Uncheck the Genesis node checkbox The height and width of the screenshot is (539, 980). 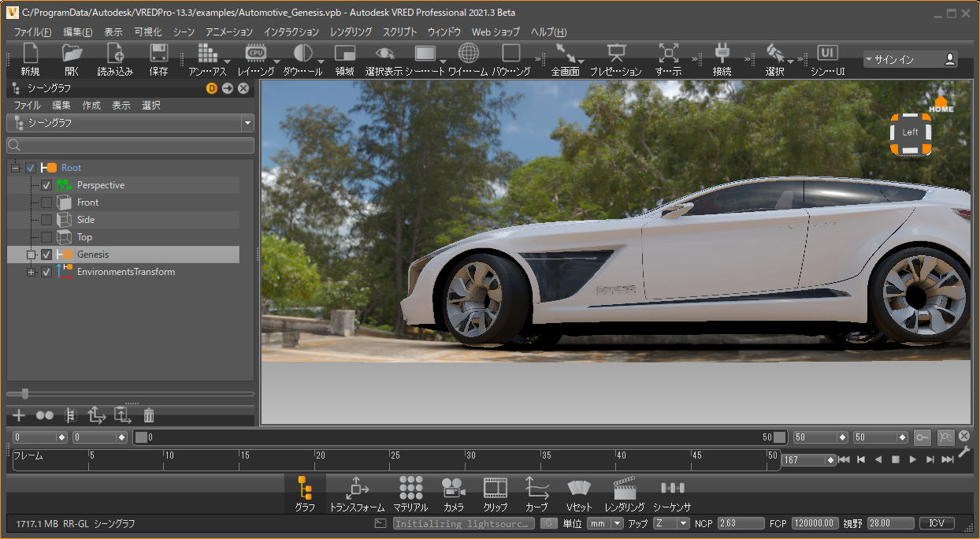46,255
